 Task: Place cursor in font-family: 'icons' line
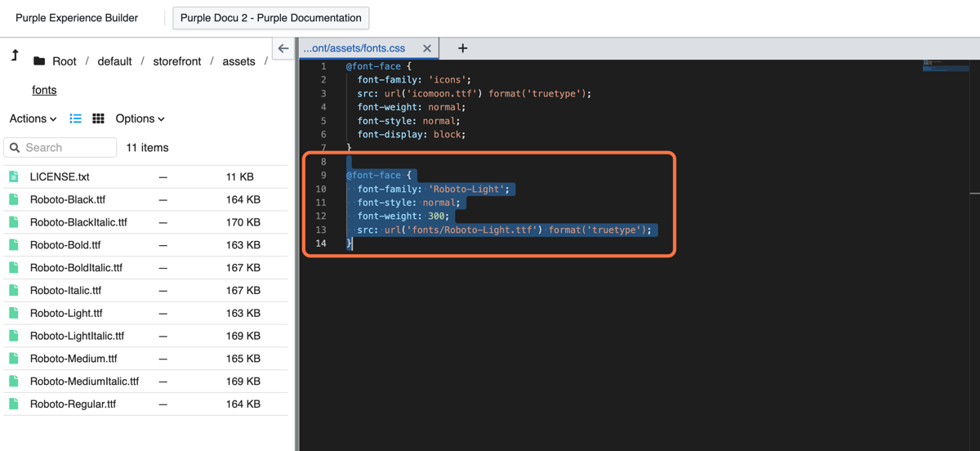414,80
